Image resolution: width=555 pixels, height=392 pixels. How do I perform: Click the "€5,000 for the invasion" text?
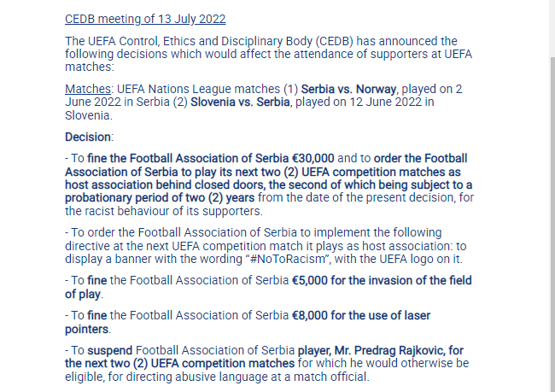(371, 281)
